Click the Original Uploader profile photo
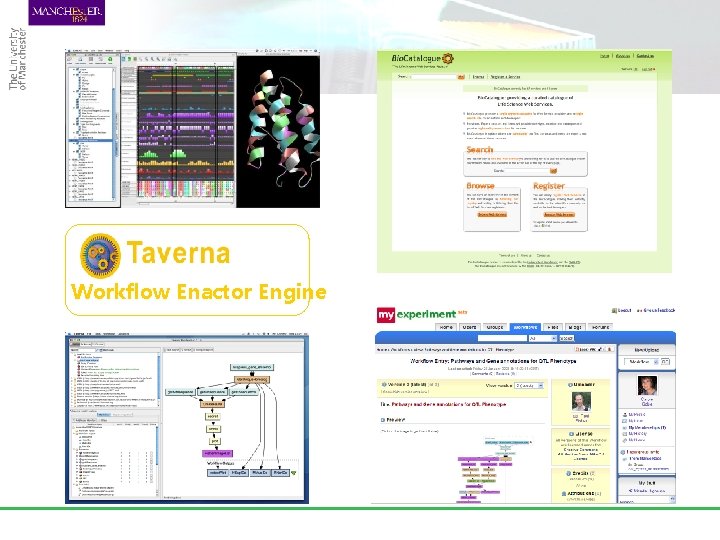Viewport: 720px width, 540px height. pyautogui.click(x=581, y=401)
